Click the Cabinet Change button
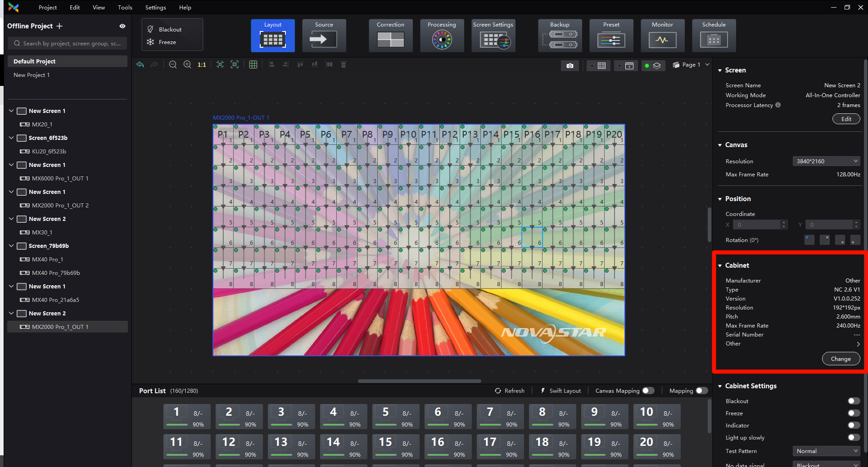Screen dimensions: 868x467 (841, 359)
